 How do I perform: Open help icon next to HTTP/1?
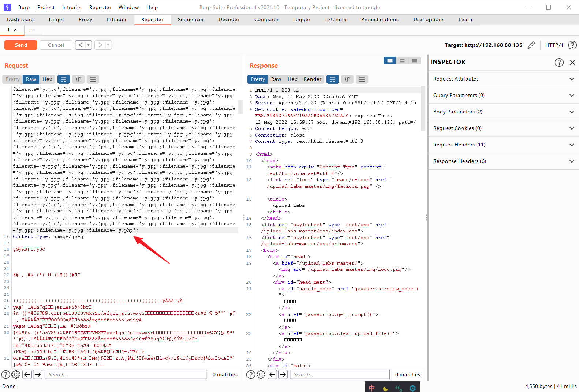pyautogui.click(x=572, y=45)
